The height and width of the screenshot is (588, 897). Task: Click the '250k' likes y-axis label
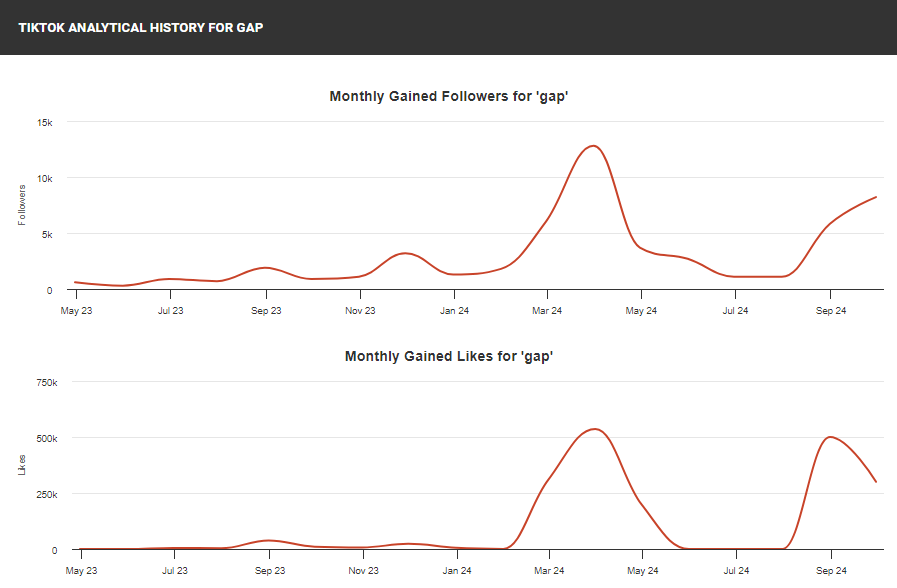click(x=47, y=495)
